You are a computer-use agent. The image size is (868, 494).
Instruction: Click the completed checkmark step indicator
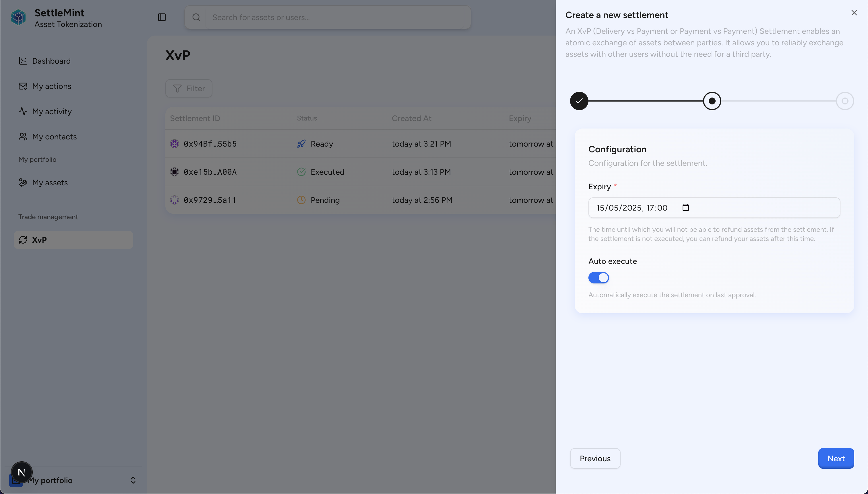pyautogui.click(x=579, y=101)
